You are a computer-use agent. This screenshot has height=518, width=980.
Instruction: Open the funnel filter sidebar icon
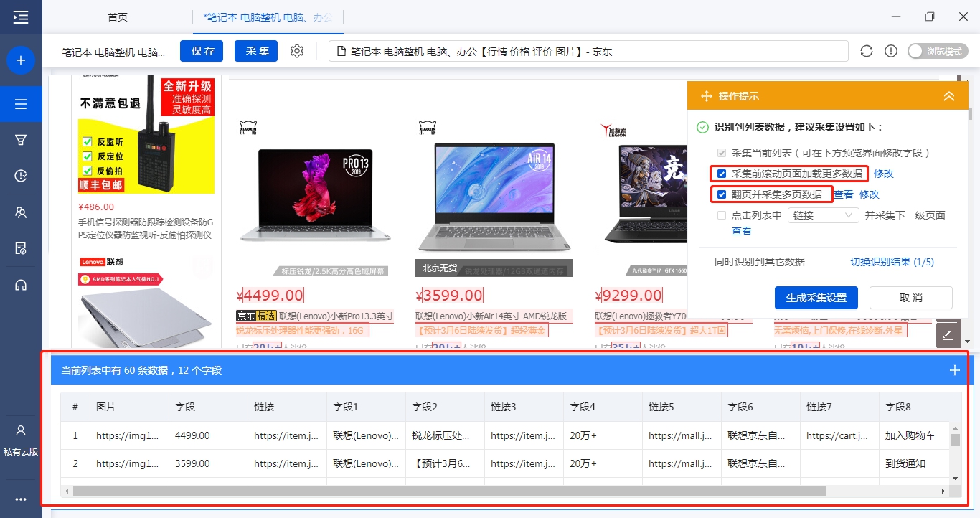coord(21,140)
